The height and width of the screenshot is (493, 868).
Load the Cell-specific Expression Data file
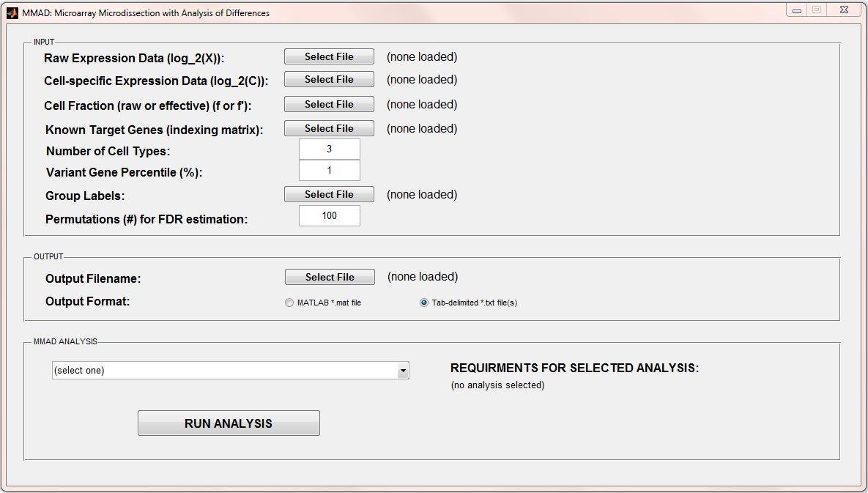click(x=328, y=79)
